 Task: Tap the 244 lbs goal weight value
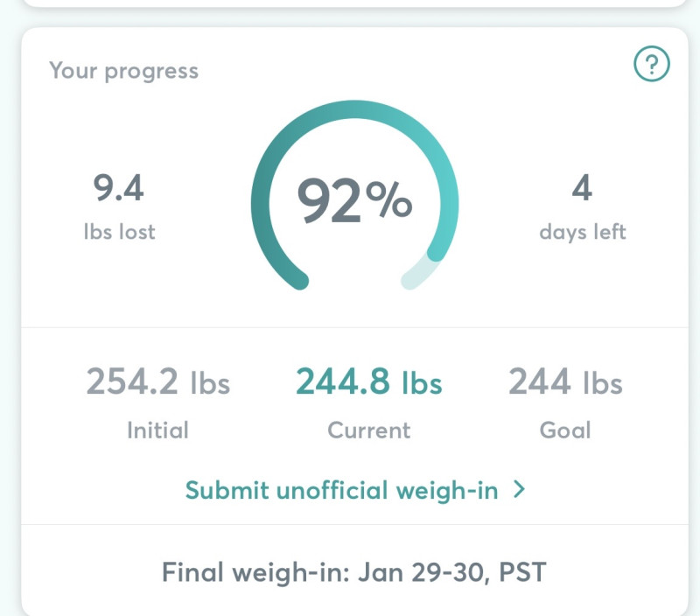(x=565, y=382)
